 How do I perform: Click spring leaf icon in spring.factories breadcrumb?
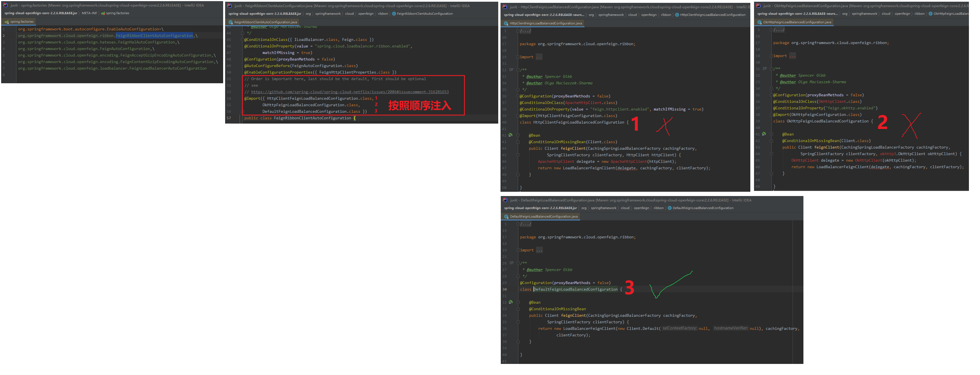click(x=103, y=13)
